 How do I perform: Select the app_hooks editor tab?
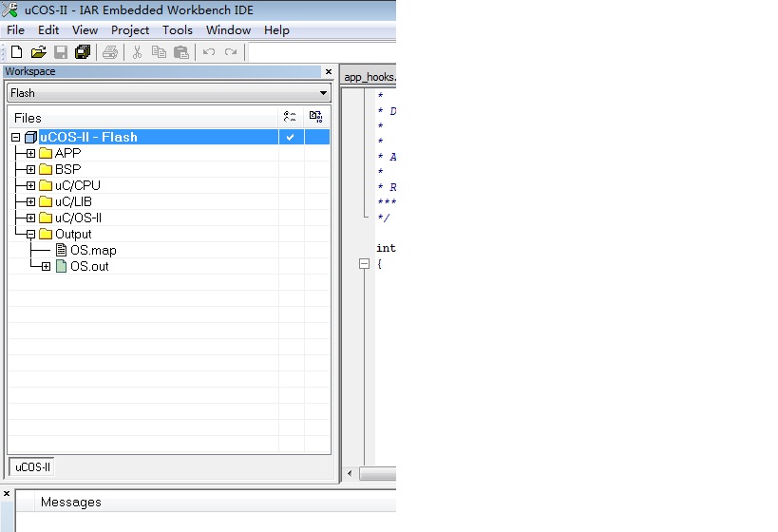click(370, 77)
